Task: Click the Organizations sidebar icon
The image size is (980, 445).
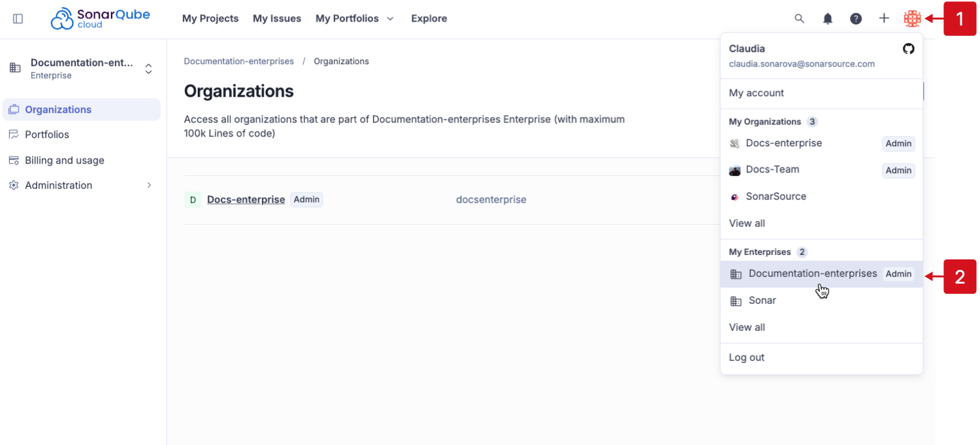Action: click(14, 110)
